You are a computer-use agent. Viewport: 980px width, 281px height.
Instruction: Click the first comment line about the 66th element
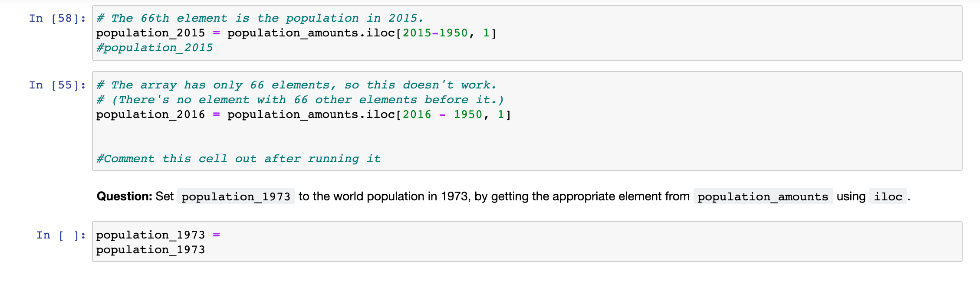point(260,18)
